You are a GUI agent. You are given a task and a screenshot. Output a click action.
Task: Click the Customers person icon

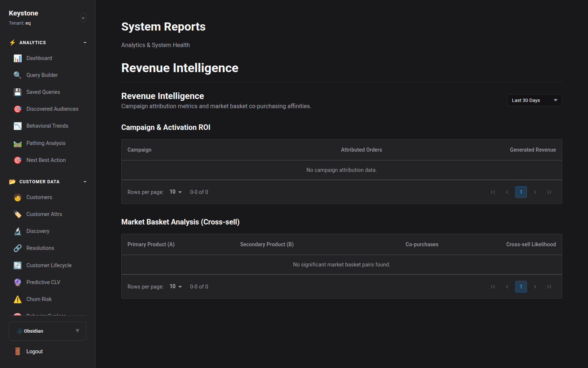click(x=18, y=197)
